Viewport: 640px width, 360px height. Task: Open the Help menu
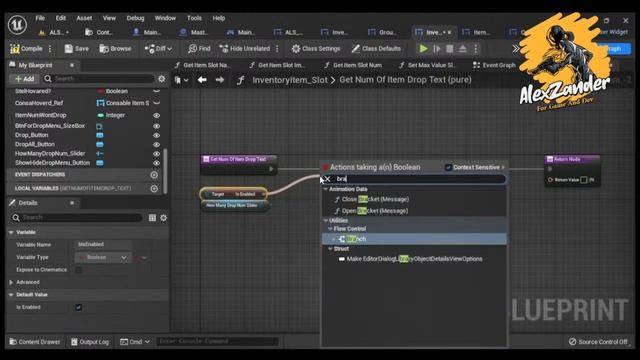coord(218,18)
